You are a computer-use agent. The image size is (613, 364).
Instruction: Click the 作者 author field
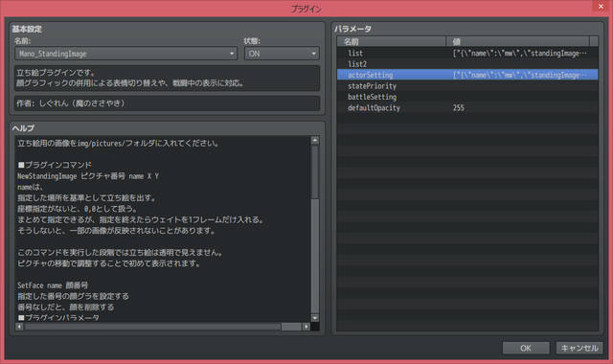[x=168, y=103]
